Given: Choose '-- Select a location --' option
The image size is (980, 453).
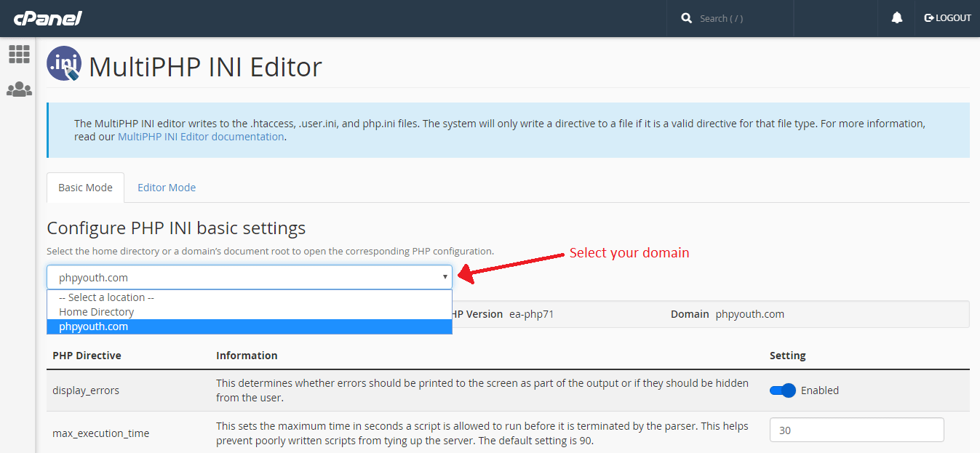Looking at the screenshot, I should coord(250,297).
